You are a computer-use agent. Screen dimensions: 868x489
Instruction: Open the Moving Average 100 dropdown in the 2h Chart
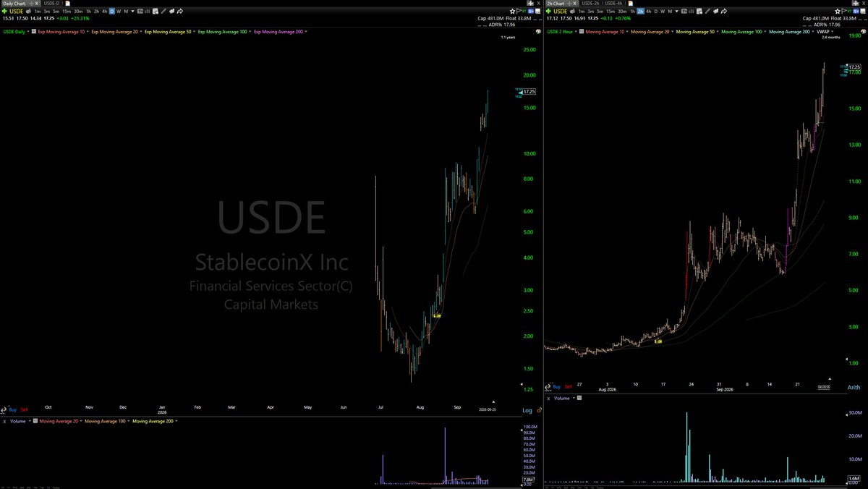pyautogui.click(x=765, y=32)
